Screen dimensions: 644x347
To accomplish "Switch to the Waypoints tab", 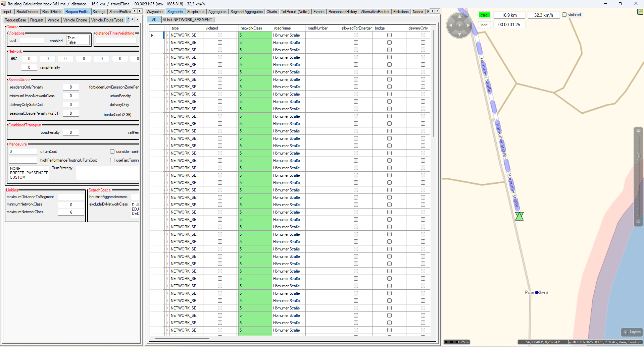I will tap(155, 12).
